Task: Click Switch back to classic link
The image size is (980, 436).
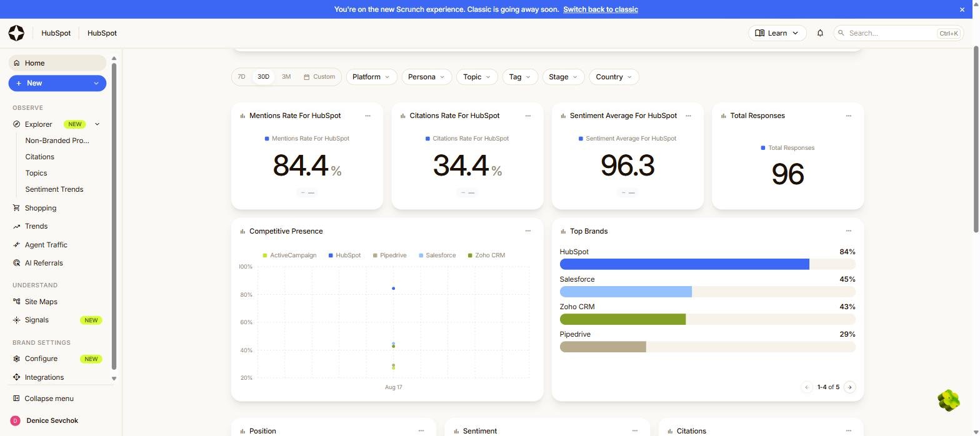Action: pyautogui.click(x=600, y=9)
